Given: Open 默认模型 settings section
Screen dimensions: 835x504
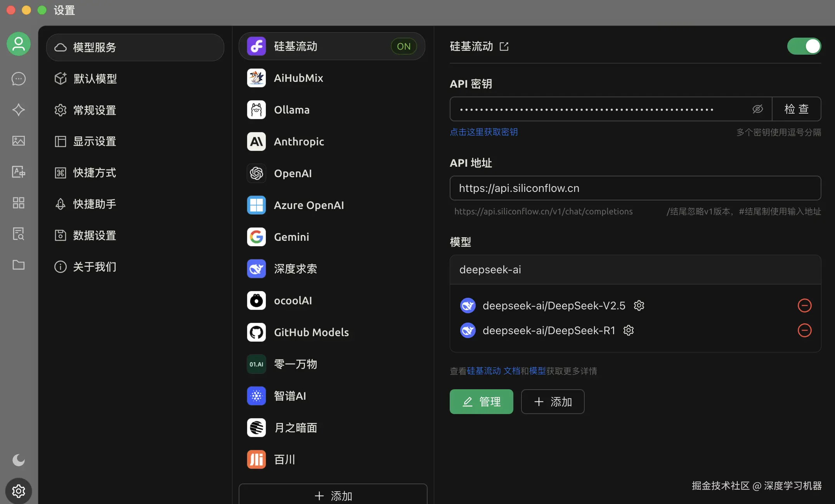Looking at the screenshot, I should click(x=135, y=79).
